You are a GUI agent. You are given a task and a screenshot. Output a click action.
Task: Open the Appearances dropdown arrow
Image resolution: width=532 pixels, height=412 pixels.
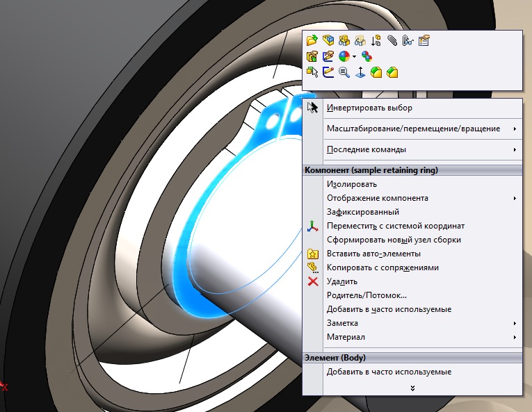coord(354,57)
